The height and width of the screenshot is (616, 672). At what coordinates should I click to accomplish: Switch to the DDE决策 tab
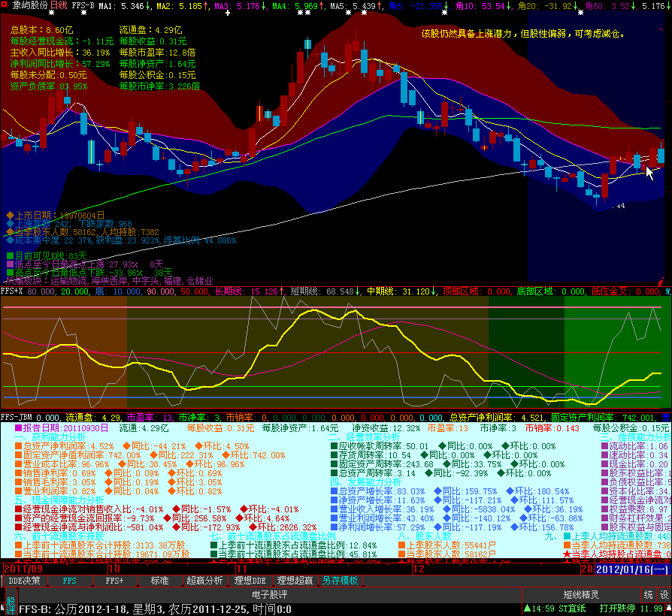pyautogui.click(x=24, y=581)
